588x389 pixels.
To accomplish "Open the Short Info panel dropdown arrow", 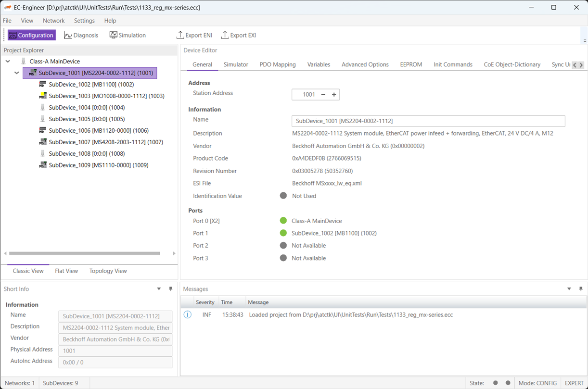I will (159, 289).
